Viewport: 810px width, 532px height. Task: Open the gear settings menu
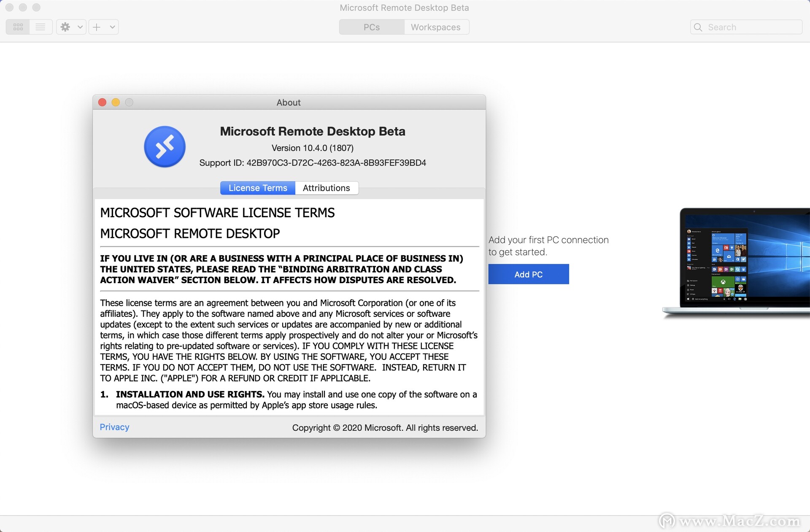(65, 27)
